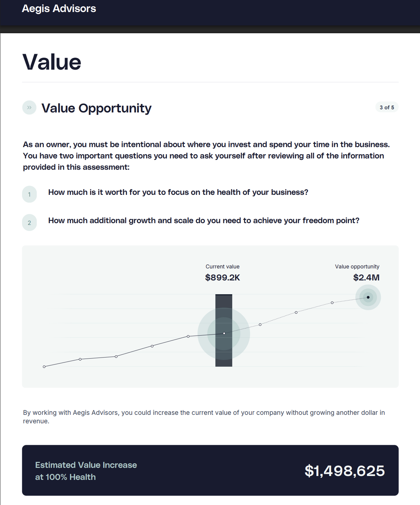420x505 pixels.
Task: Click the first dotted-line point after the current value bar
Action: pos(260,325)
